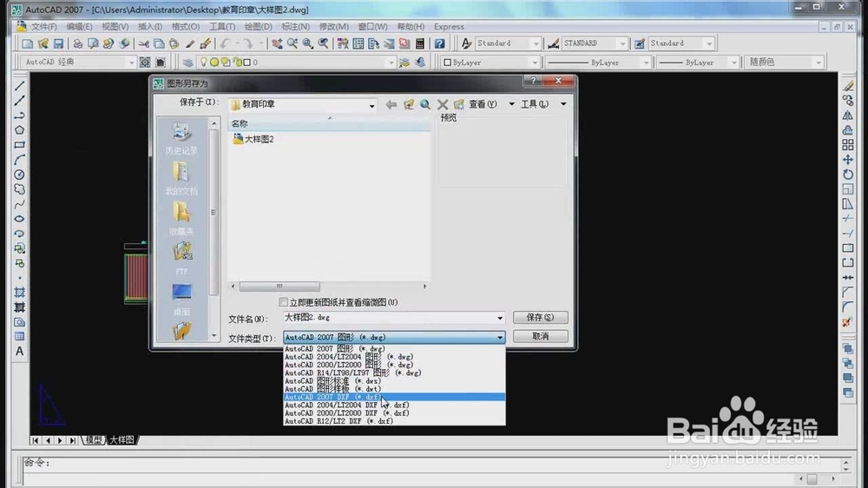Viewport: 868px width, 488px height.
Task: Select the Line tool in draw toolbar
Action: point(19,86)
